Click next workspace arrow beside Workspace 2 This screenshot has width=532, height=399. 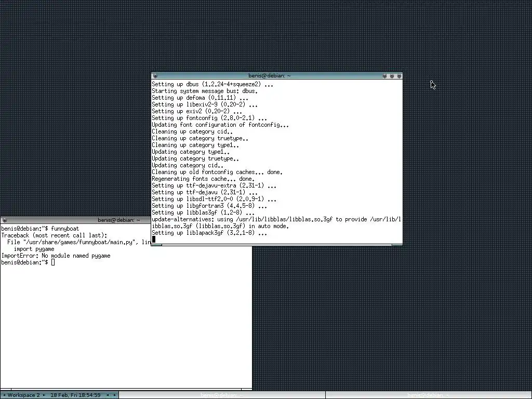pos(44,395)
